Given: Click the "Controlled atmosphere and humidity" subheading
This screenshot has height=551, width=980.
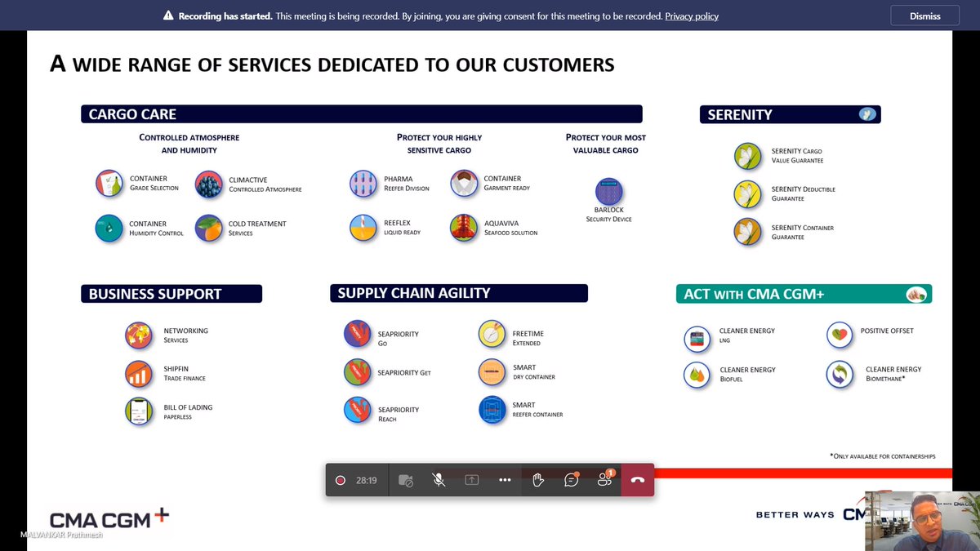Looking at the screenshot, I should click(189, 144).
